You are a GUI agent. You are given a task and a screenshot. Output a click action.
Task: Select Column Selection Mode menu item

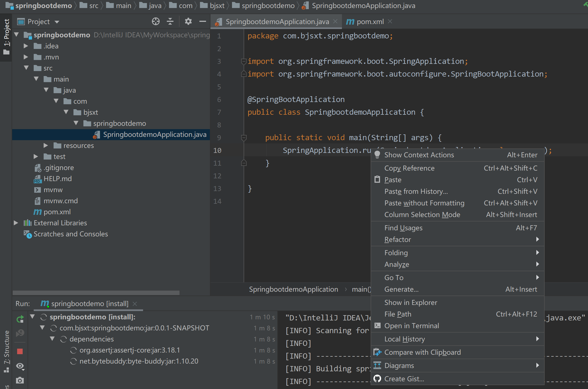(457, 215)
